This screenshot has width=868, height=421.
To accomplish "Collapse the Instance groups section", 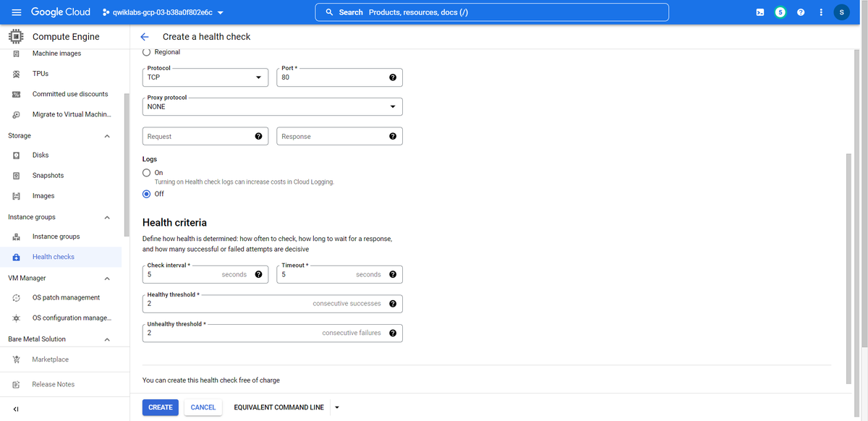I will (x=107, y=217).
